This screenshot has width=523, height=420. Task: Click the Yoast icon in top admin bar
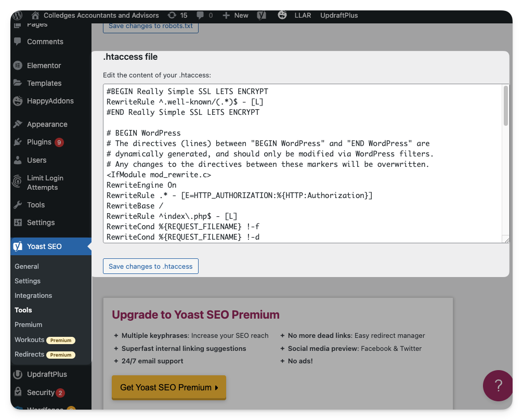(261, 15)
